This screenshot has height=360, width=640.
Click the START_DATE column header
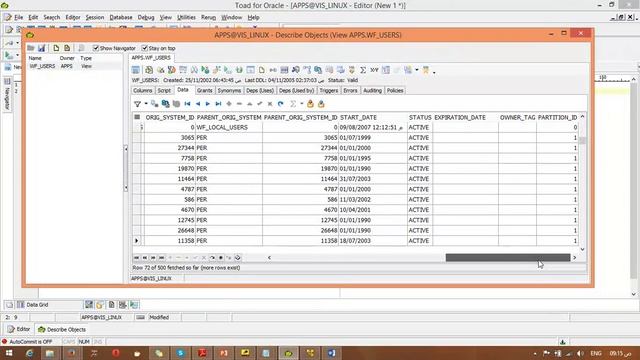358,118
